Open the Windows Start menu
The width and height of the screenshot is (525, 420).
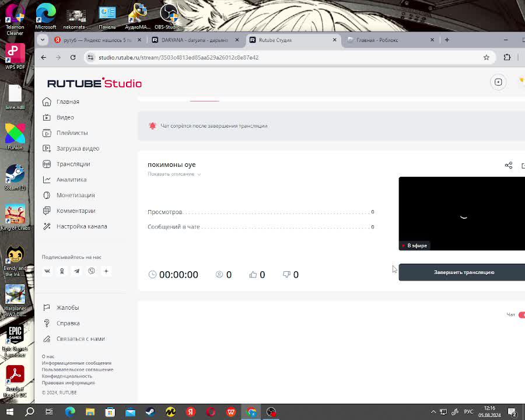[x=9, y=412]
